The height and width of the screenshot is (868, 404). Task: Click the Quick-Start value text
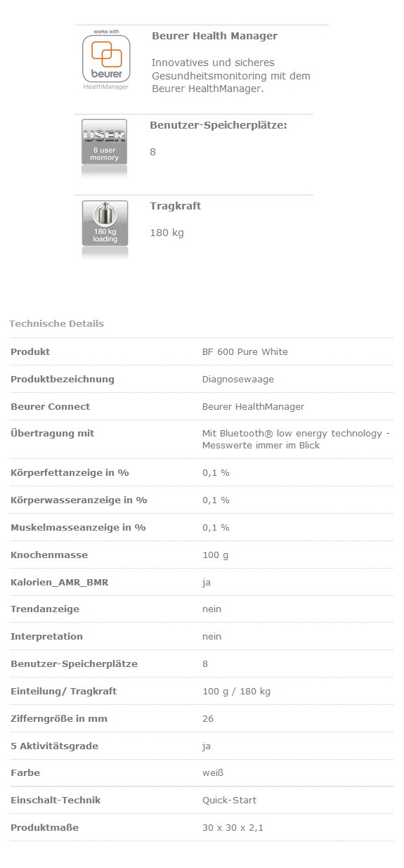point(229,800)
